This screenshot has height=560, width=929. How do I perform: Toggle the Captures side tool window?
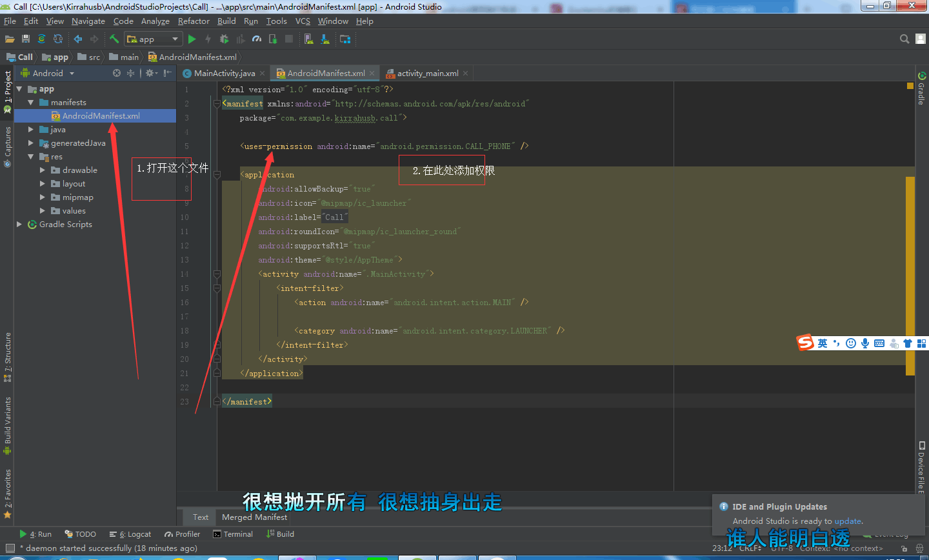(x=8, y=146)
